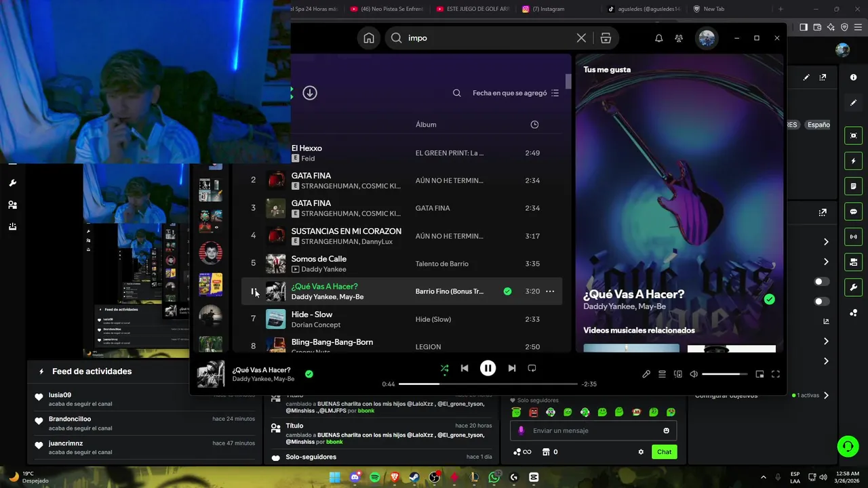Click the now-playing album cover thumbnail
The width and height of the screenshot is (868, 488).
[211, 374]
